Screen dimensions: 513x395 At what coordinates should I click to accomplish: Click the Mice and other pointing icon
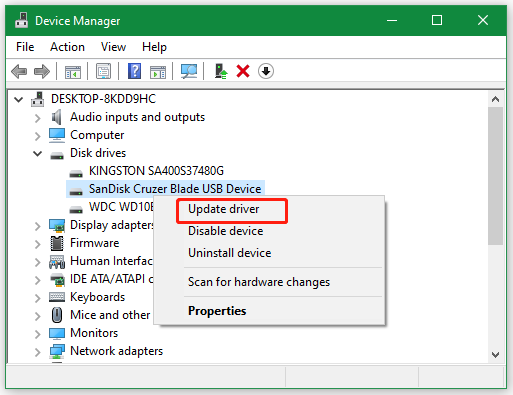coord(57,315)
